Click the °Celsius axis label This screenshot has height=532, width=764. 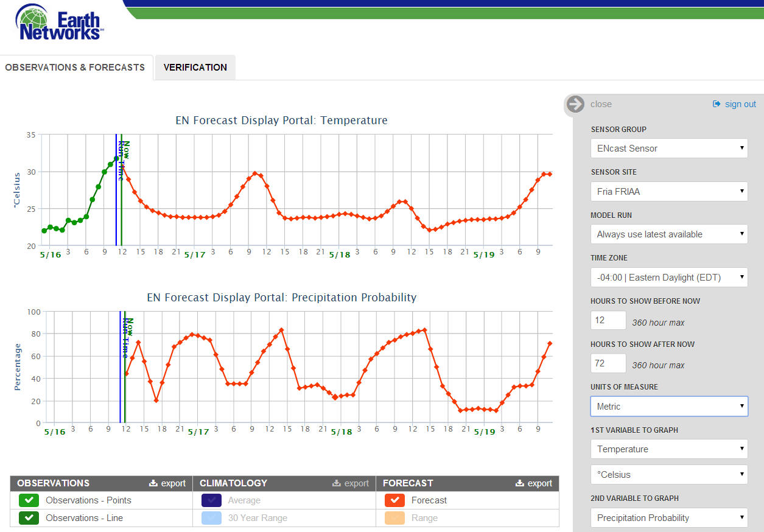(17, 191)
